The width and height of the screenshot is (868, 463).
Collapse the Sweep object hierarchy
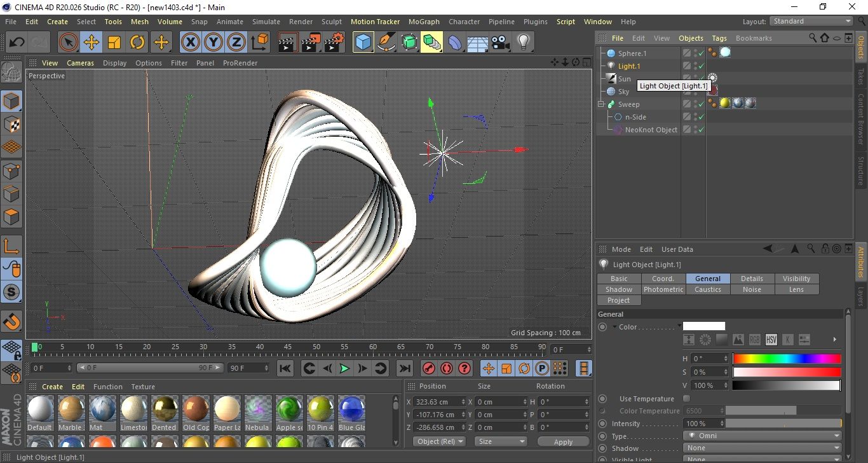pyautogui.click(x=601, y=104)
